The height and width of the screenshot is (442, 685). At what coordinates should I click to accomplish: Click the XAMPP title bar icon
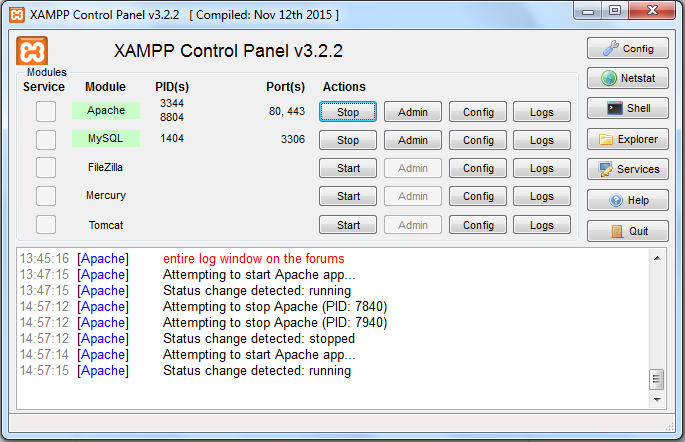[16, 15]
